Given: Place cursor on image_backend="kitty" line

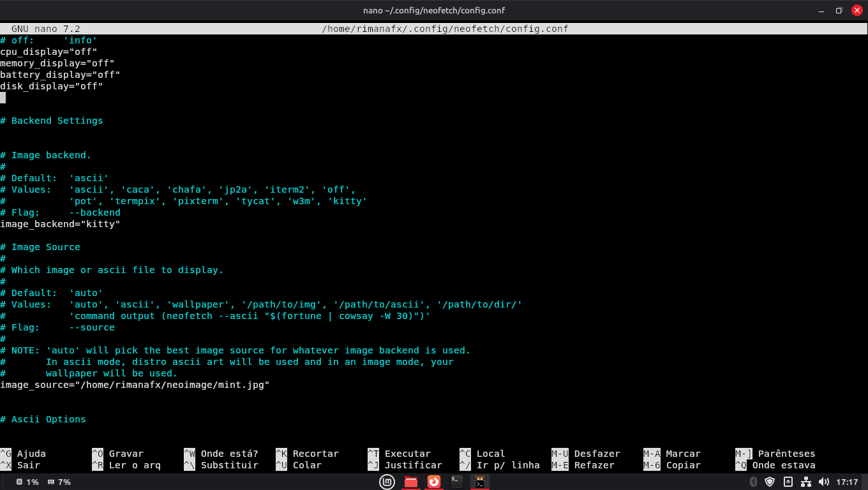Looking at the screenshot, I should [x=60, y=224].
